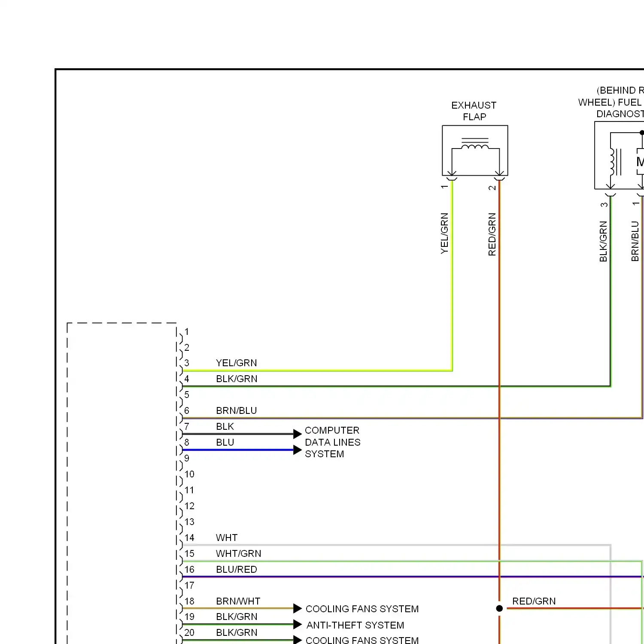
Task: Select BLU/RED label at pin 16
Action: point(237,569)
